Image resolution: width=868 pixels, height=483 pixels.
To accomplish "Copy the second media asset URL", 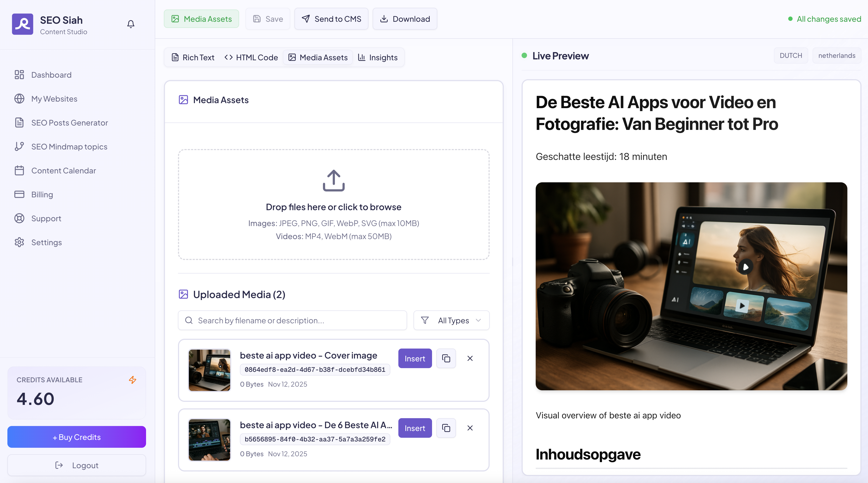I will pos(446,428).
